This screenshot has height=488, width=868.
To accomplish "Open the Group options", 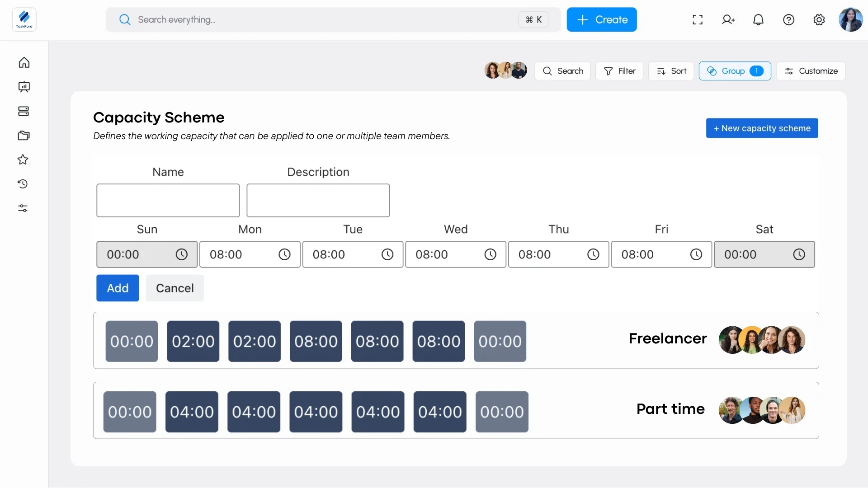I will point(735,71).
